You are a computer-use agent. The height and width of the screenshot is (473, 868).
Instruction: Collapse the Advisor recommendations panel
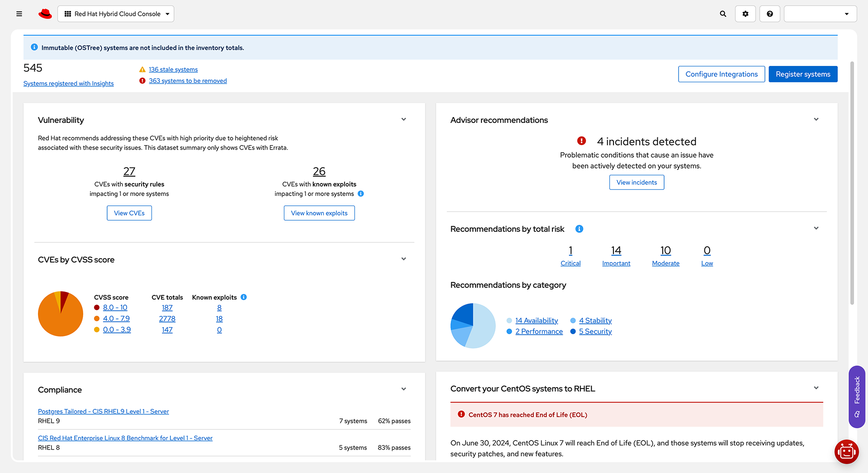(x=816, y=120)
